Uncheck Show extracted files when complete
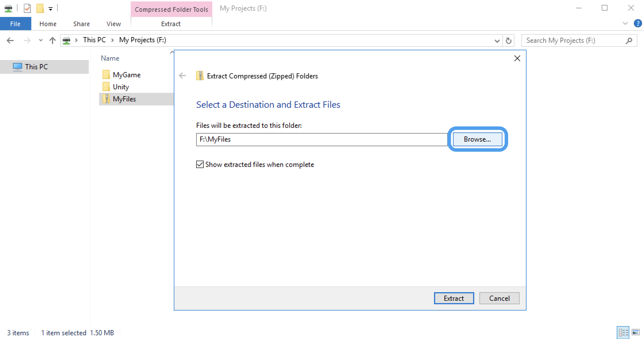644x339 pixels. pos(200,164)
